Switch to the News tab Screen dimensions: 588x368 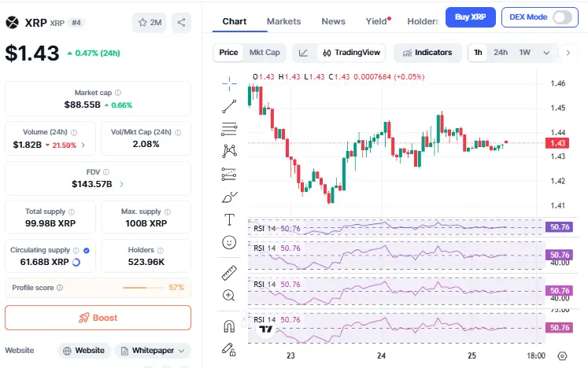tap(334, 21)
